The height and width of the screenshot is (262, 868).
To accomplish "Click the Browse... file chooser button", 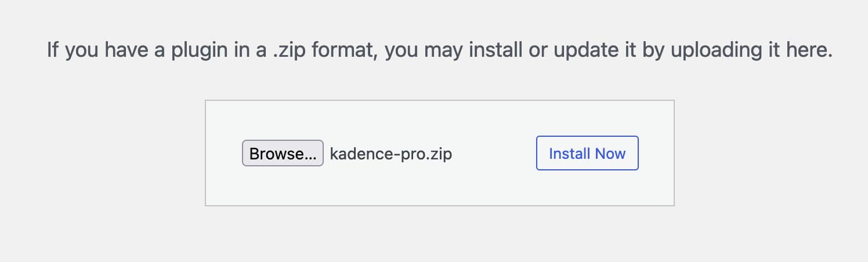I will (x=283, y=154).
